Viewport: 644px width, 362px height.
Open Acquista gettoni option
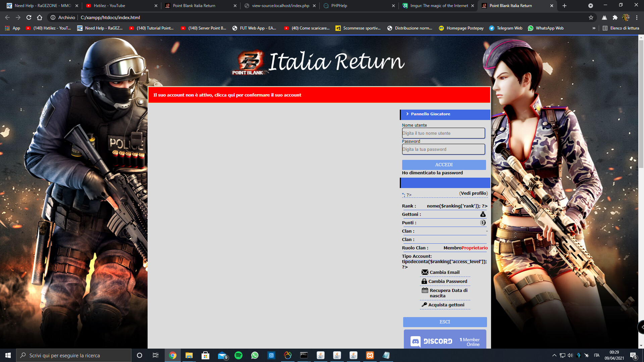443,305
